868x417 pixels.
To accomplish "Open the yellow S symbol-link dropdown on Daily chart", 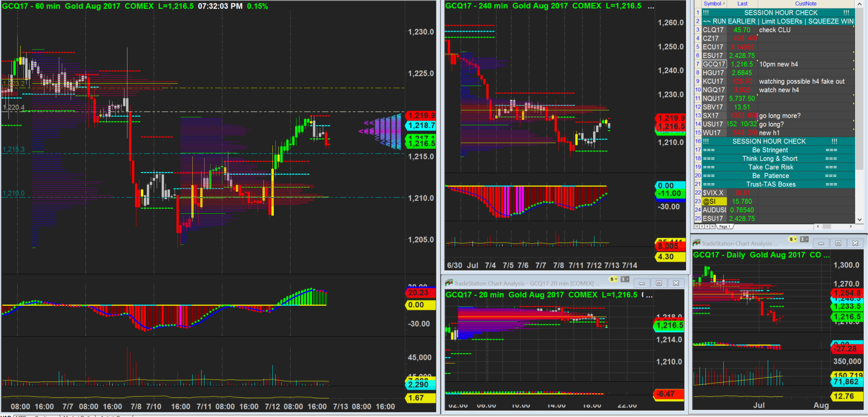I will point(793,239).
